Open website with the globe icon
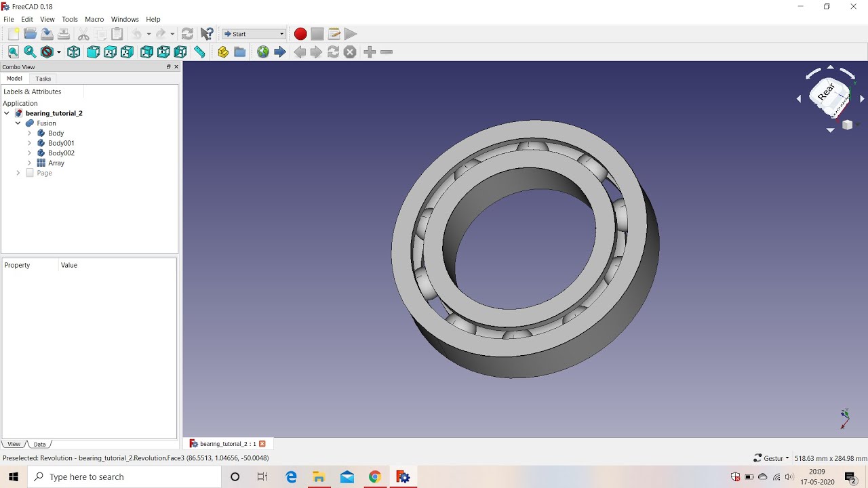The image size is (868, 488). coord(263,52)
